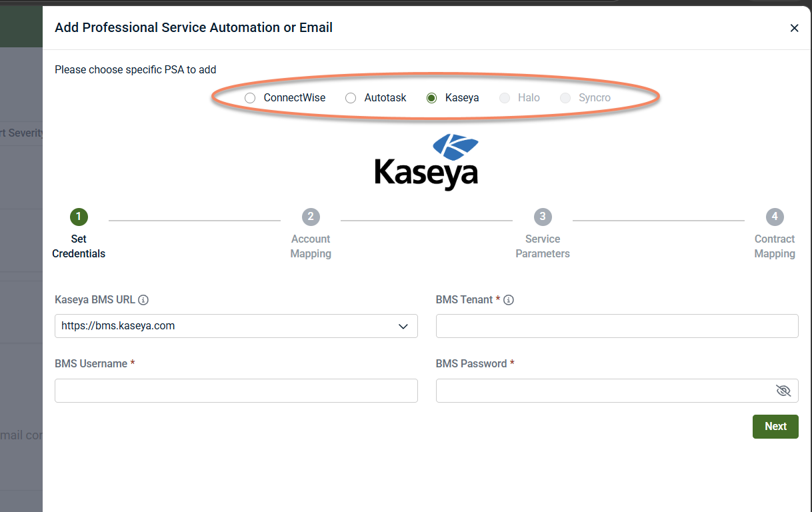Close the Add PSA dialog with X
Image resolution: width=812 pixels, height=512 pixels.
coord(794,28)
